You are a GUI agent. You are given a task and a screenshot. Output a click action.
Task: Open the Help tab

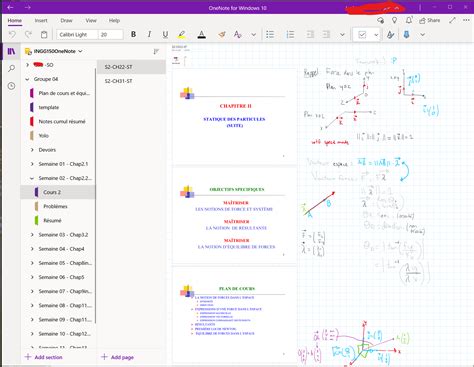(114, 20)
